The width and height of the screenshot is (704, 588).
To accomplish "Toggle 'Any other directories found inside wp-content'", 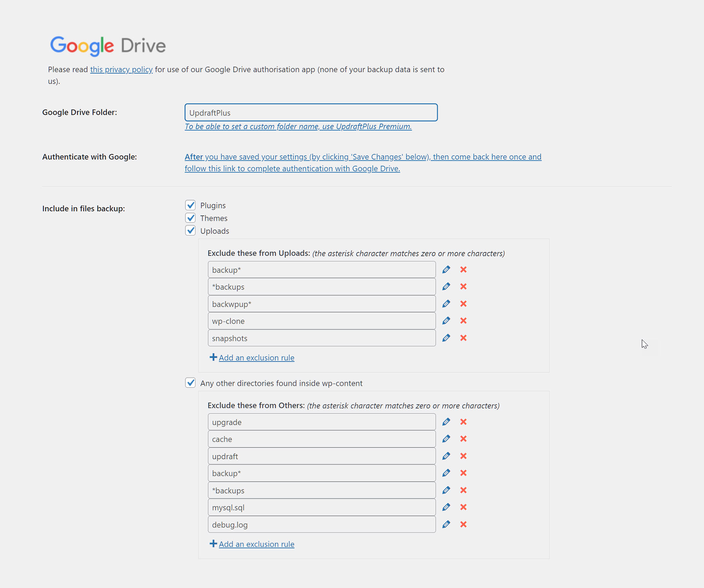I will click(x=190, y=383).
